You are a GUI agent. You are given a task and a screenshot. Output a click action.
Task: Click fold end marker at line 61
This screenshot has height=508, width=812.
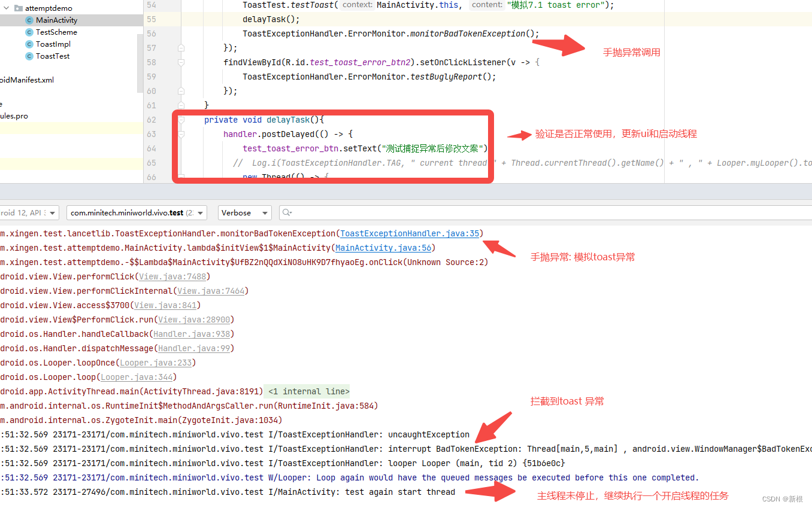pos(181,105)
